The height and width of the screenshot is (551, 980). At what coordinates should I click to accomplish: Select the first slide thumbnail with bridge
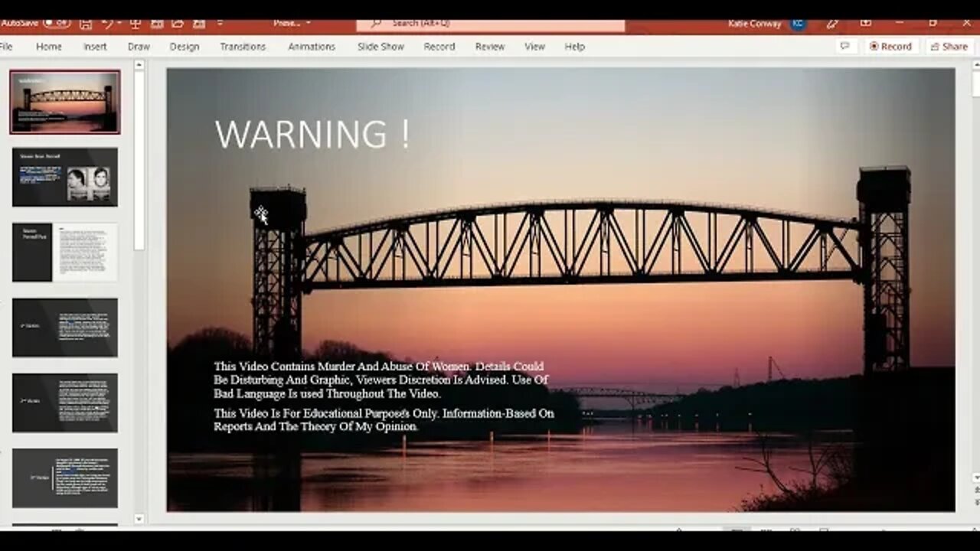[x=65, y=102]
